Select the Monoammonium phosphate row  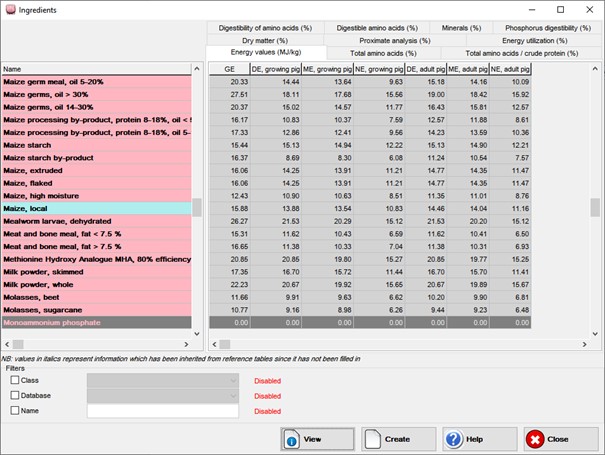click(x=96, y=323)
